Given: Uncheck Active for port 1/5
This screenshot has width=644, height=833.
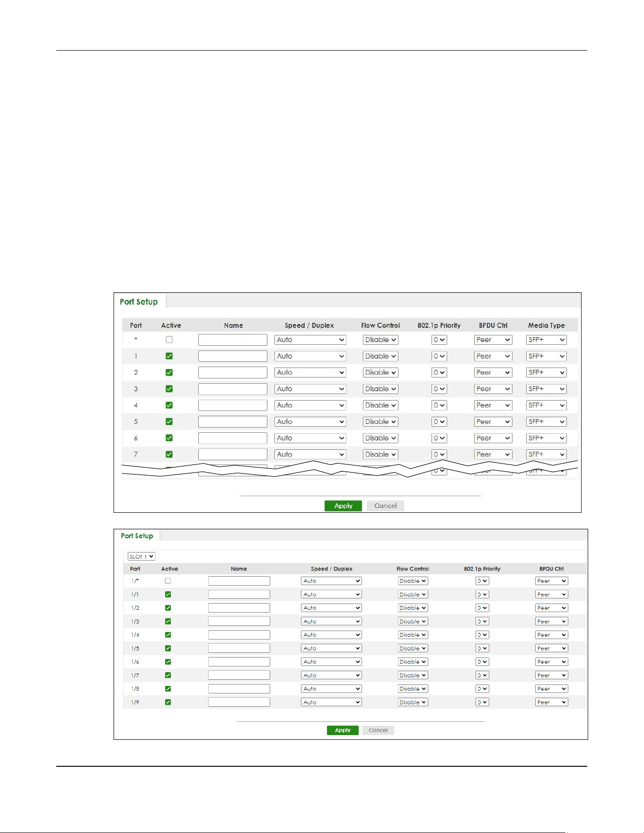Looking at the screenshot, I should (x=168, y=648).
